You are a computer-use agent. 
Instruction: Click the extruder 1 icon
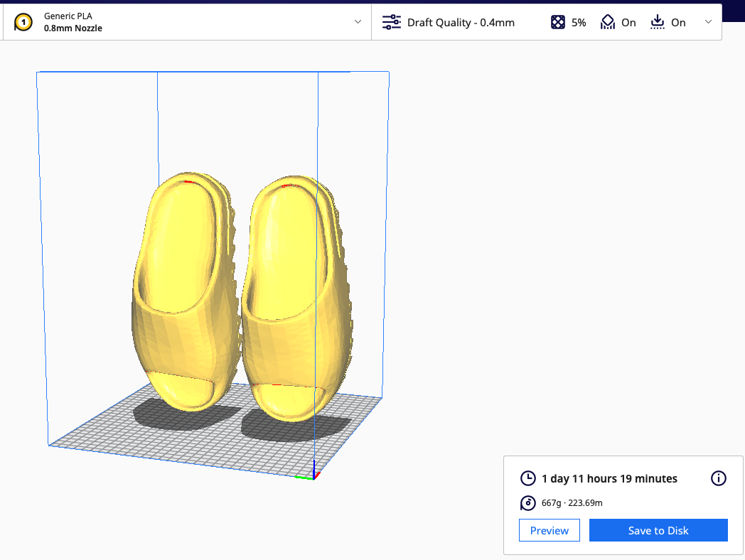click(22, 22)
